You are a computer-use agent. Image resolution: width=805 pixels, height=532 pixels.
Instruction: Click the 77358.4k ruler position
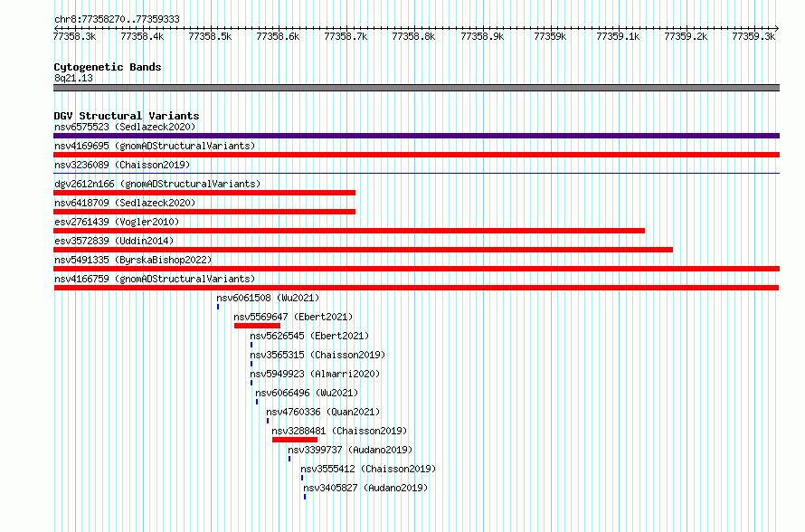pos(142,36)
